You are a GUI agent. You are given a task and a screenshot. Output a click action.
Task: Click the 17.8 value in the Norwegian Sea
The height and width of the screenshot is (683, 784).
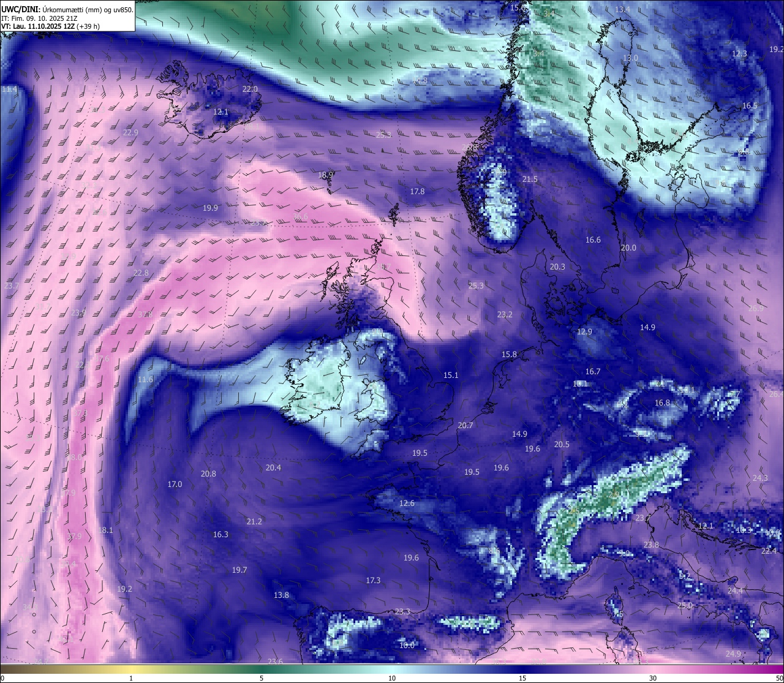(417, 191)
